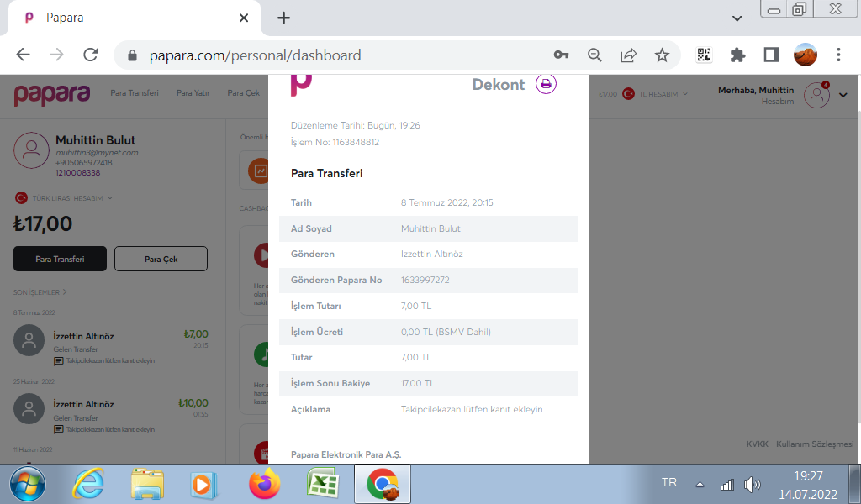Screen dimensions: 861x504
Task: Go back to the previous page
Action: pos(23,55)
